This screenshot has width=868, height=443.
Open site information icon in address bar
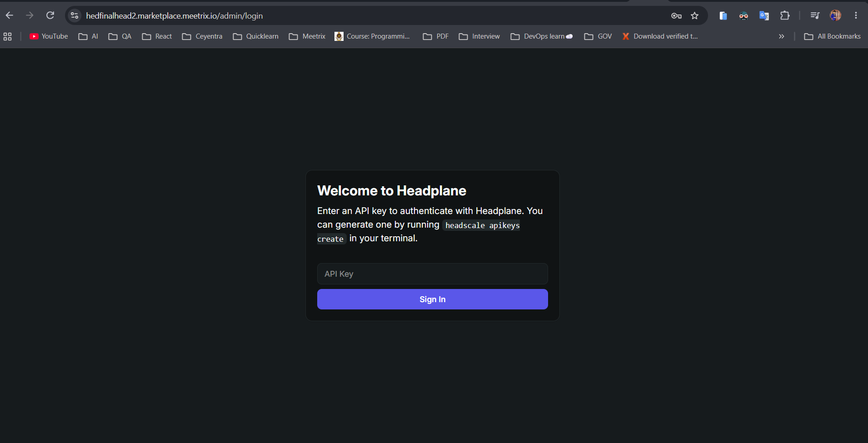[75, 15]
